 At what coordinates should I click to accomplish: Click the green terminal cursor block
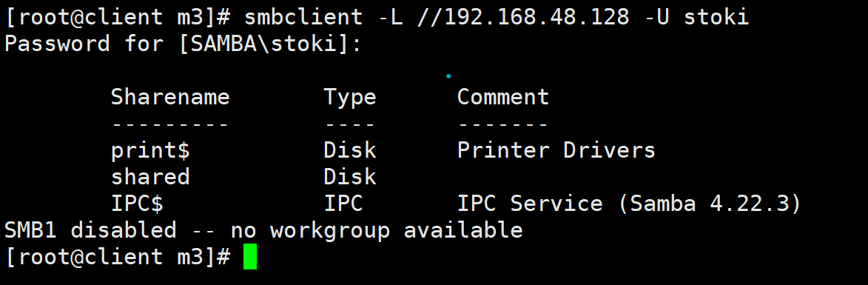coord(250,258)
